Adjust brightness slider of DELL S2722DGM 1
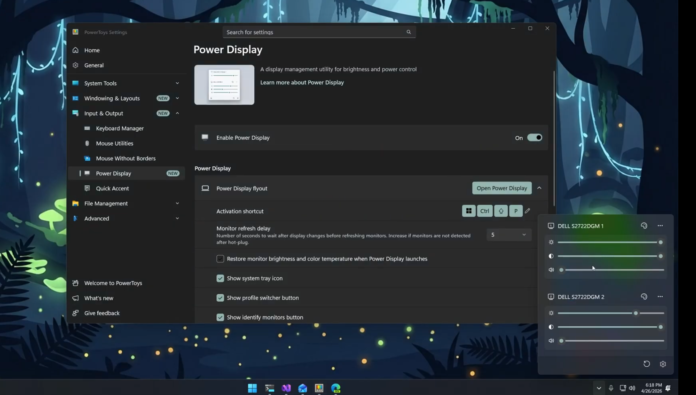 611,242
